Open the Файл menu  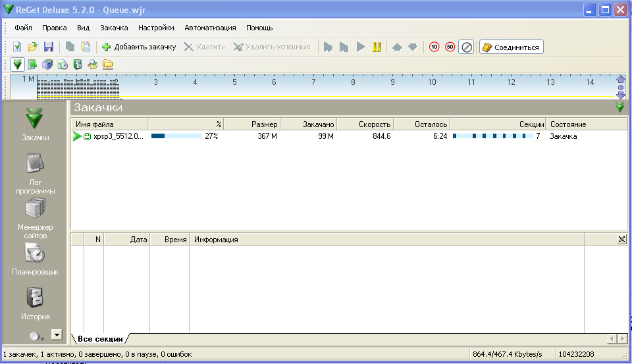point(24,28)
